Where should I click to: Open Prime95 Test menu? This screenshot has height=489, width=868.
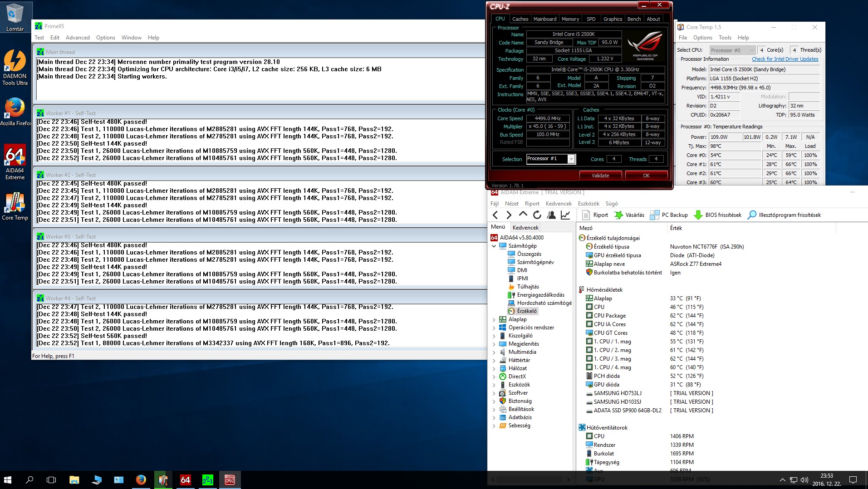[x=39, y=38]
